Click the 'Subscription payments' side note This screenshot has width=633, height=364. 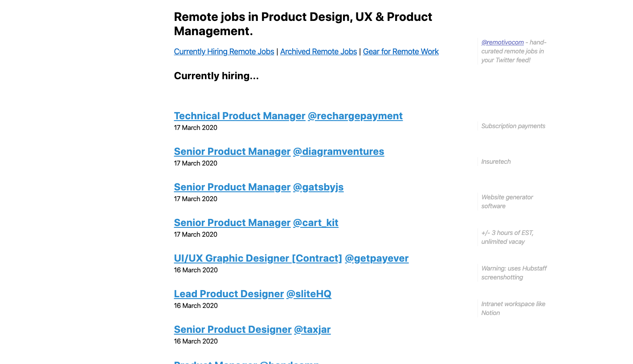click(x=513, y=126)
